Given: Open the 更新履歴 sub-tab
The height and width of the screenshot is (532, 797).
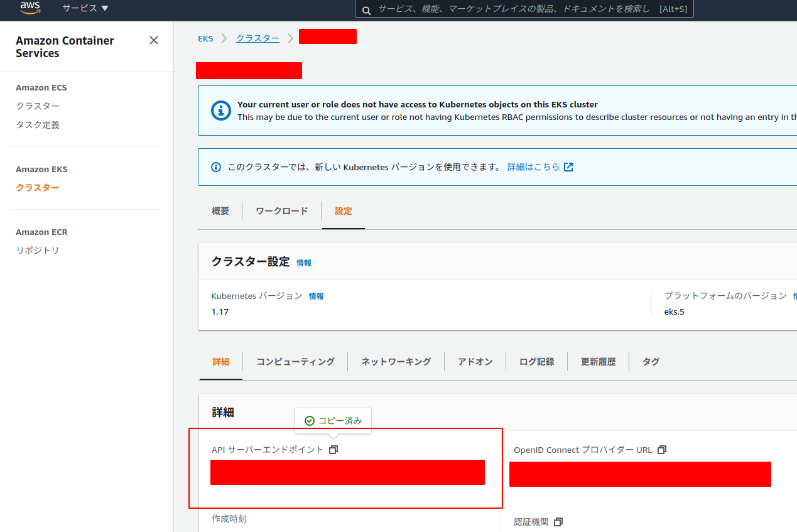Looking at the screenshot, I should pos(599,362).
